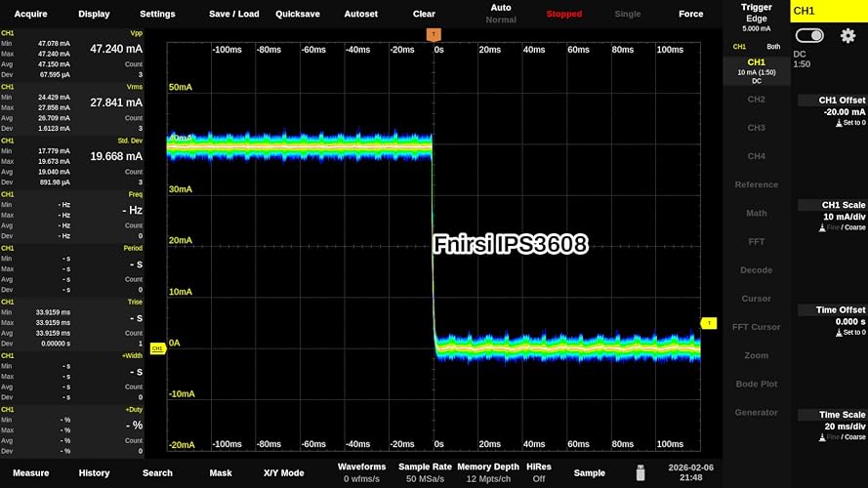Viewport: 868px width, 488px height.
Task: Select the CH1 channel entry in sidebar
Action: (x=756, y=72)
